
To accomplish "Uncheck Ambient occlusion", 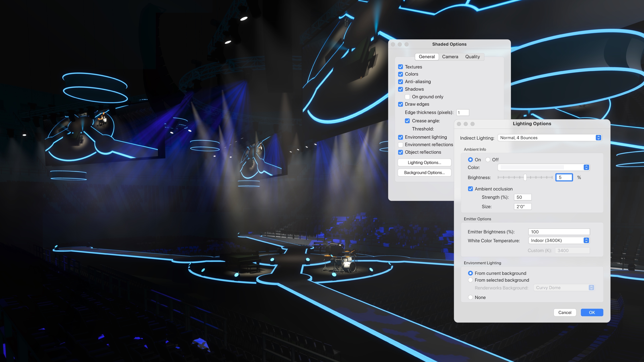I will [x=470, y=189].
